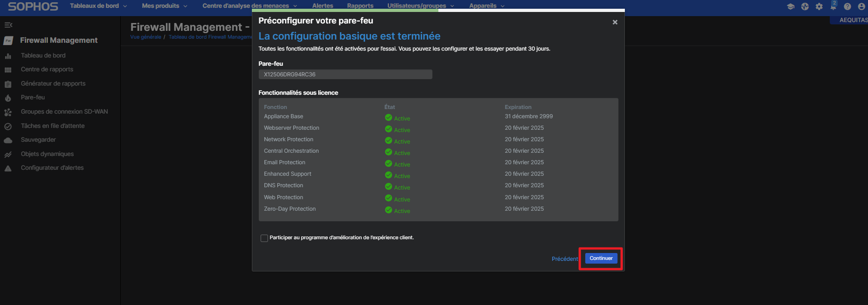
Task: Click the 'Enhanced Support' row label
Action: tap(288, 174)
